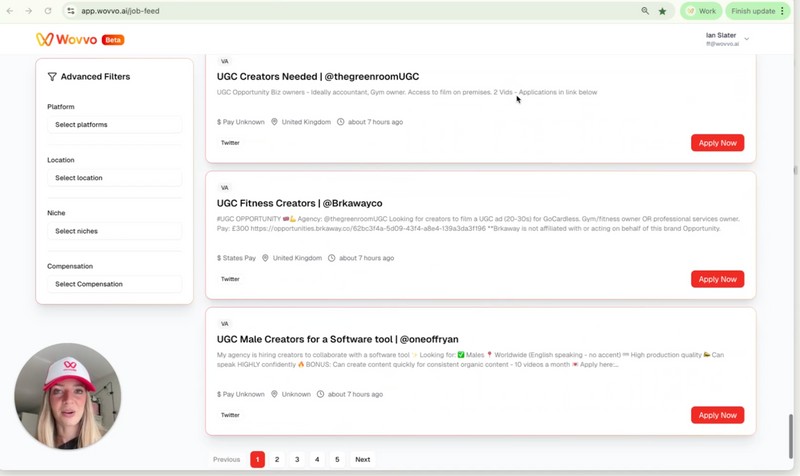
Task: Go to pagination page 2
Action: [277, 459]
